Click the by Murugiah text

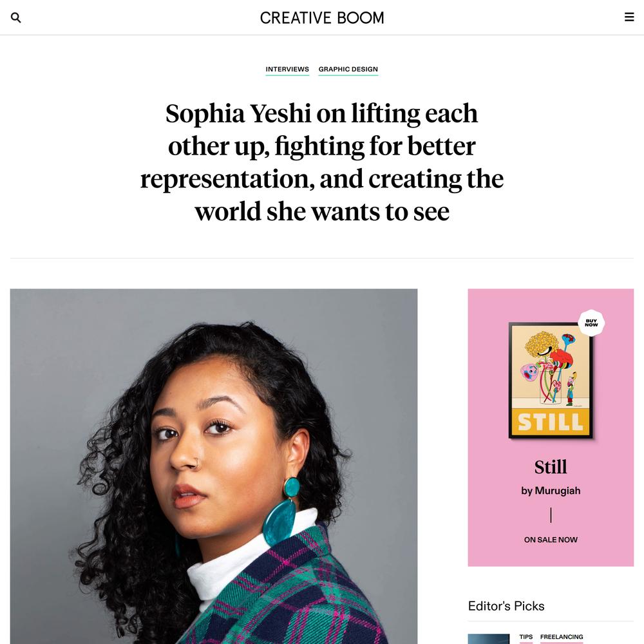pyautogui.click(x=551, y=491)
